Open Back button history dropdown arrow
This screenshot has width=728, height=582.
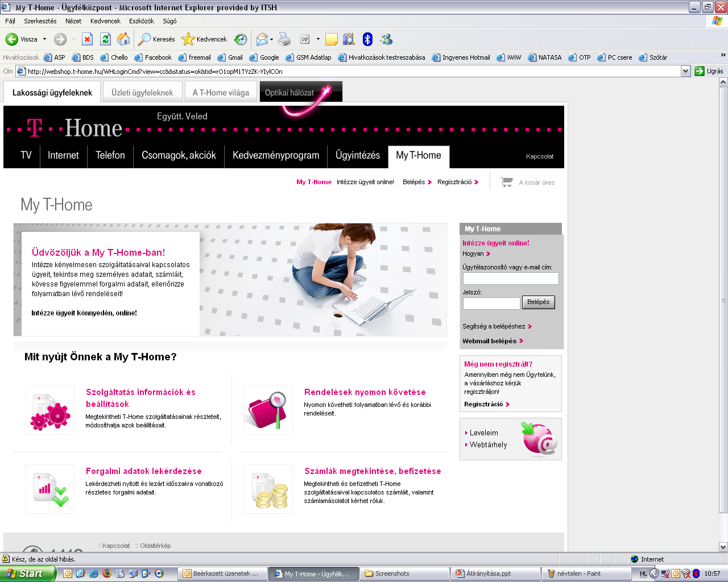[44, 39]
